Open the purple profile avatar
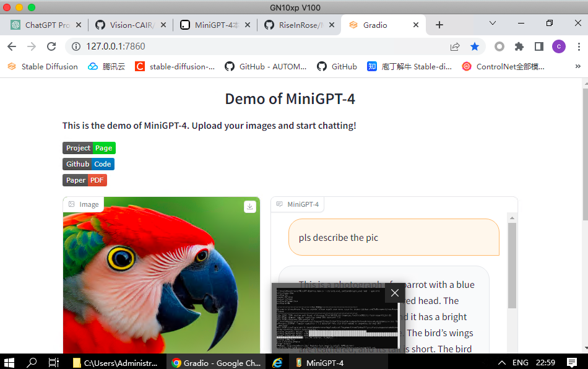 coord(559,46)
